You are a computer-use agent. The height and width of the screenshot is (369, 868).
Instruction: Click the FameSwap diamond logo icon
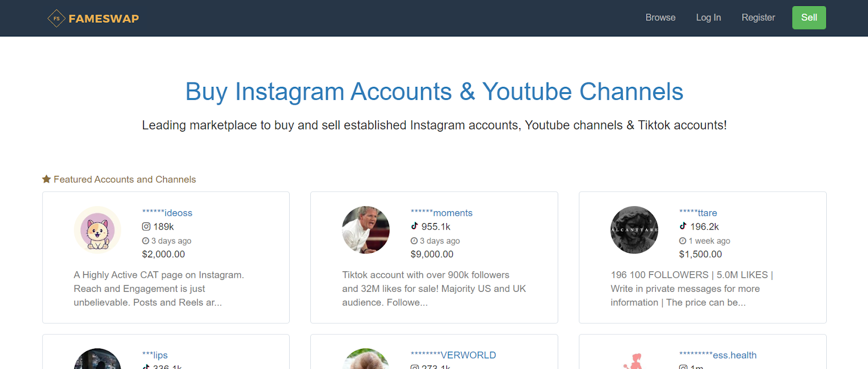56,18
